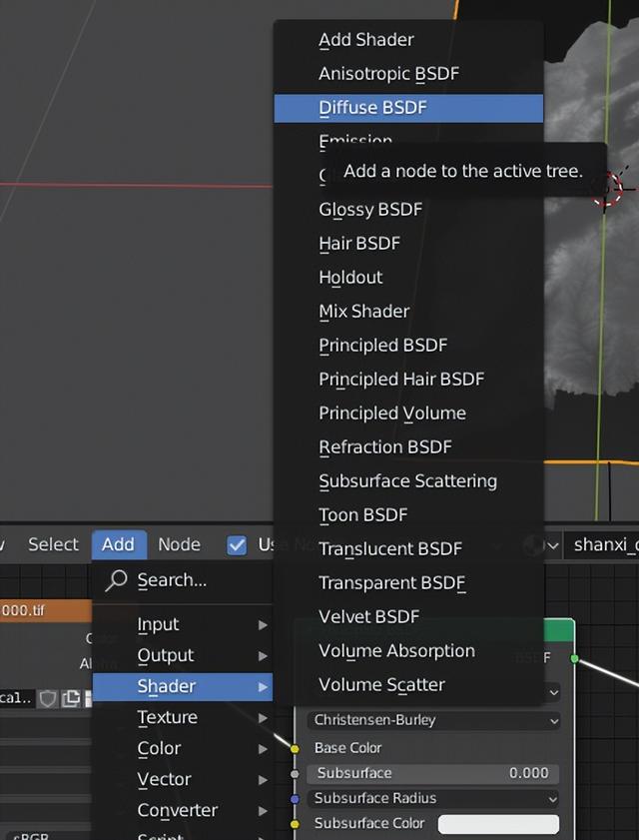This screenshot has height=840, width=639.
Task: Open the Node menu in the node editor header
Action: pos(180,544)
